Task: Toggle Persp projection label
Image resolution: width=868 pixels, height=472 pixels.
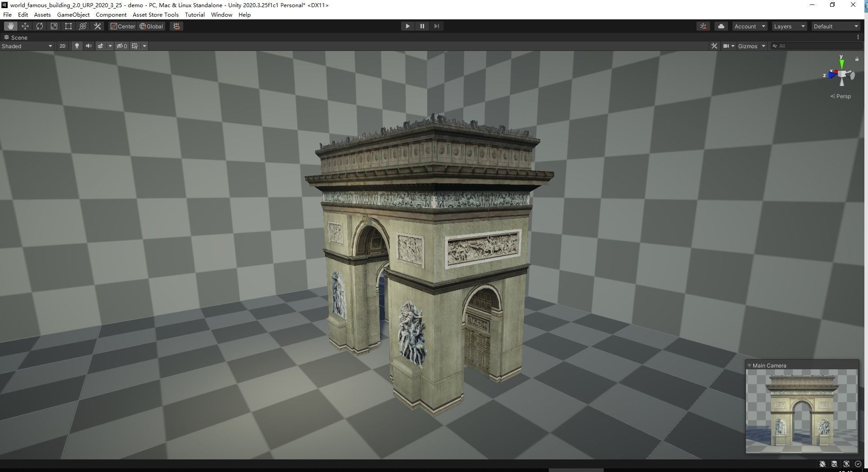Action: pyautogui.click(x=841, y=96)
